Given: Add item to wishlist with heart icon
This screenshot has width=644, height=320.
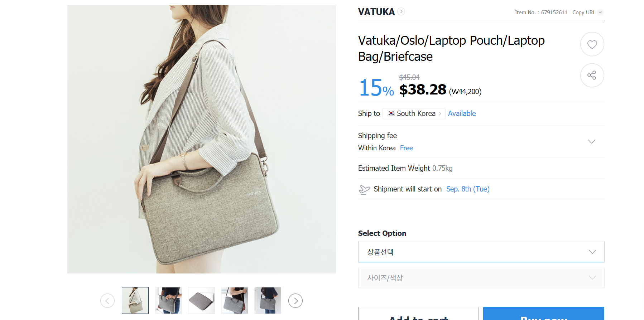Looking at the screenshot, I should pos(592,44).
